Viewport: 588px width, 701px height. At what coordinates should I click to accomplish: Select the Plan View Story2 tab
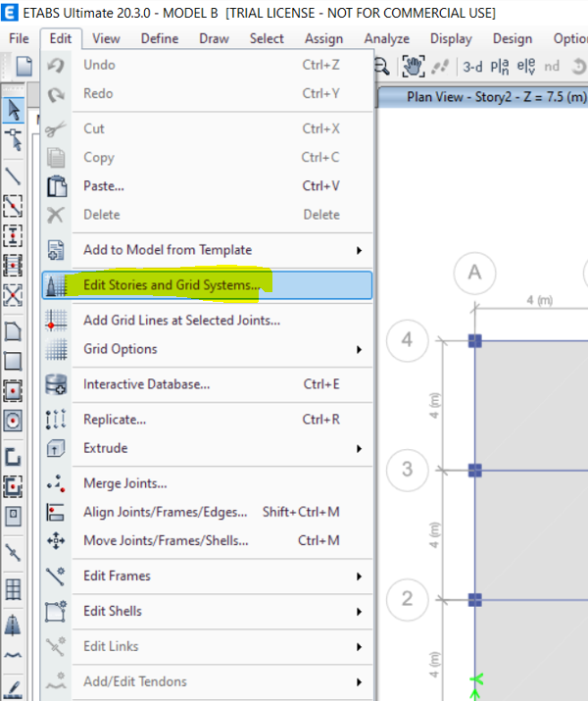click(x=482, y=97)
